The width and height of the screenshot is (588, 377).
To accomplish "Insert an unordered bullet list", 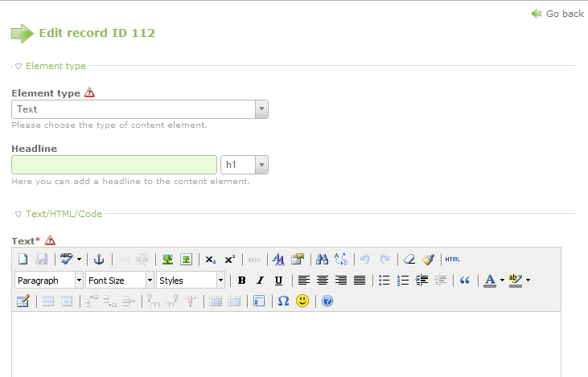I will pyautogui.click(x=384, y=281).
